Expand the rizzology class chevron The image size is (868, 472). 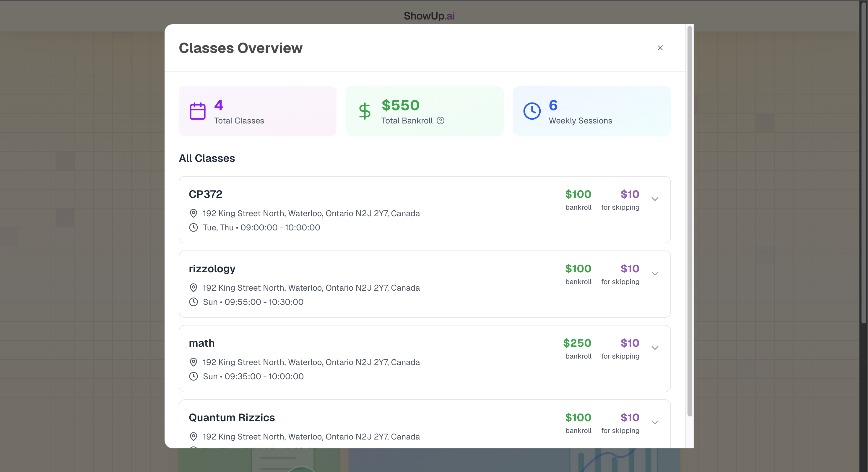pyautogui.click(x=655, y=274)
